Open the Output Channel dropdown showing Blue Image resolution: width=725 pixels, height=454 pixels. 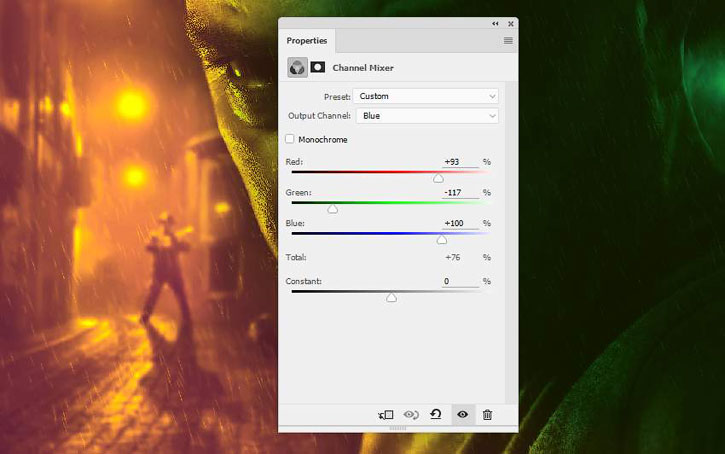[x=428, y=116]
